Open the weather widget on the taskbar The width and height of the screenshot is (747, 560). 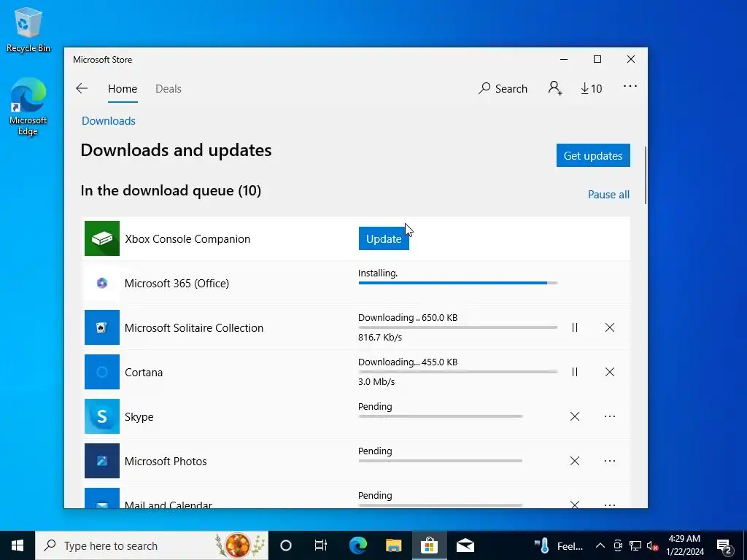coord(558,545)
